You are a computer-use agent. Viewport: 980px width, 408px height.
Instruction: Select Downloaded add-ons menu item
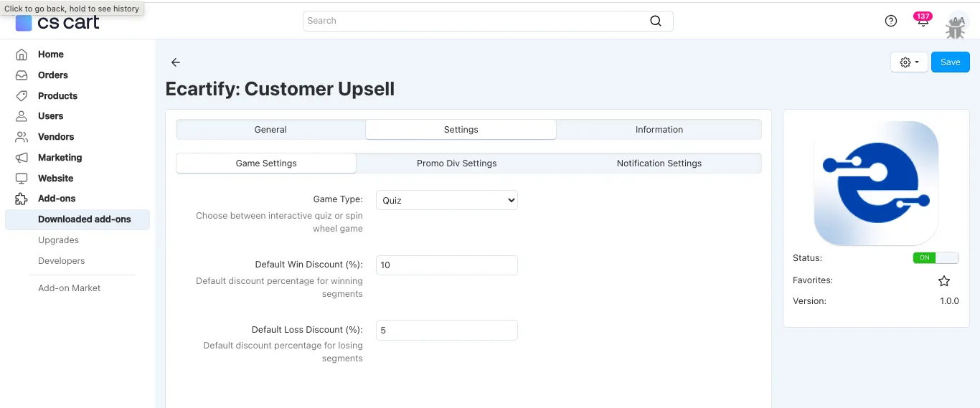coord(77,219)
